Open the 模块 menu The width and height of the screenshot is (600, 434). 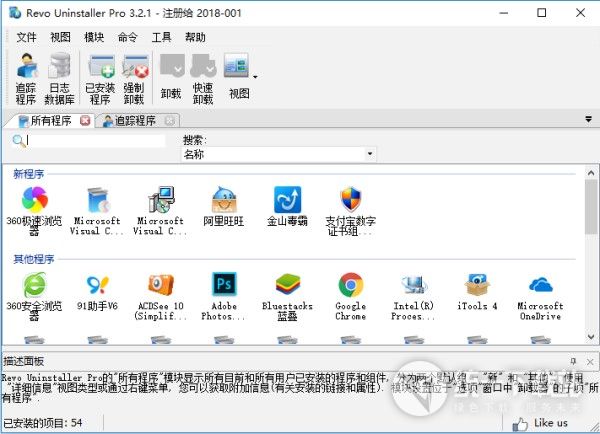(x=94, y=37)
